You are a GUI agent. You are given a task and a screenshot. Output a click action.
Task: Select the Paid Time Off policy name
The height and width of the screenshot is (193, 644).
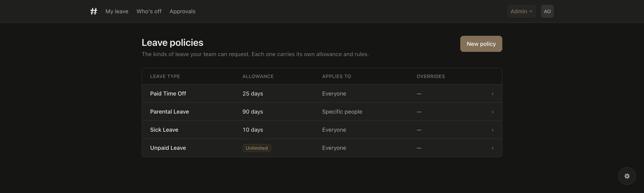click(168, 94)
